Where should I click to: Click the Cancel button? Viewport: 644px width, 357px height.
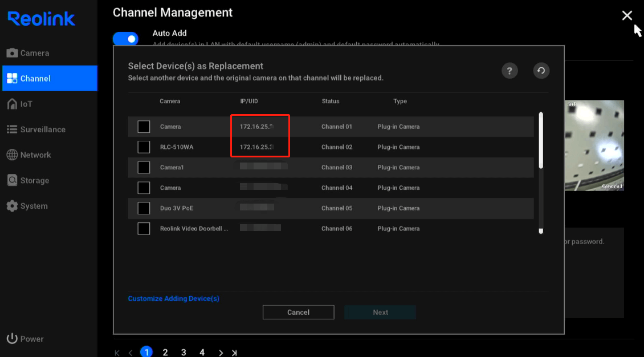pyautogui.click(x=298, y=312)
